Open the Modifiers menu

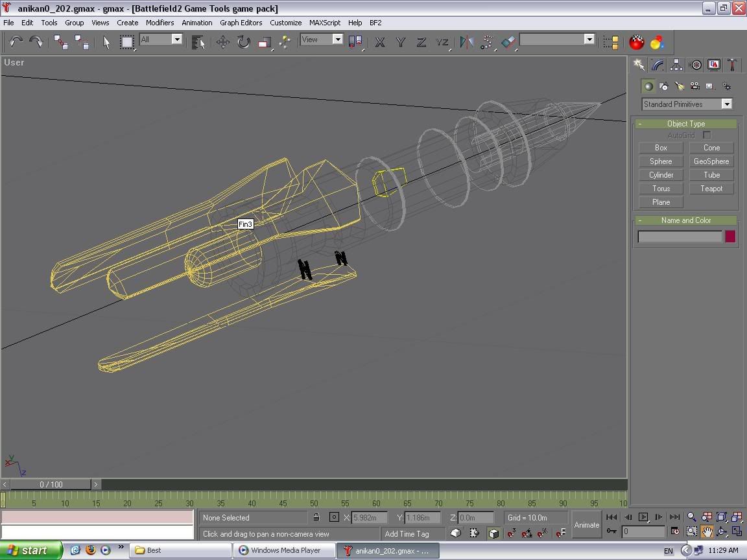[160, 23]
